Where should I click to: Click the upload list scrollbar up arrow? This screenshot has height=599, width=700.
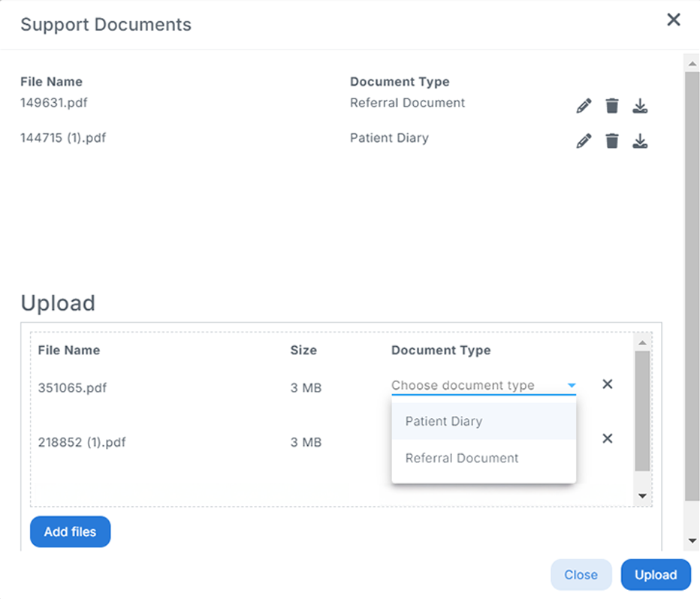pyautogui.click(x=642, y=342)
